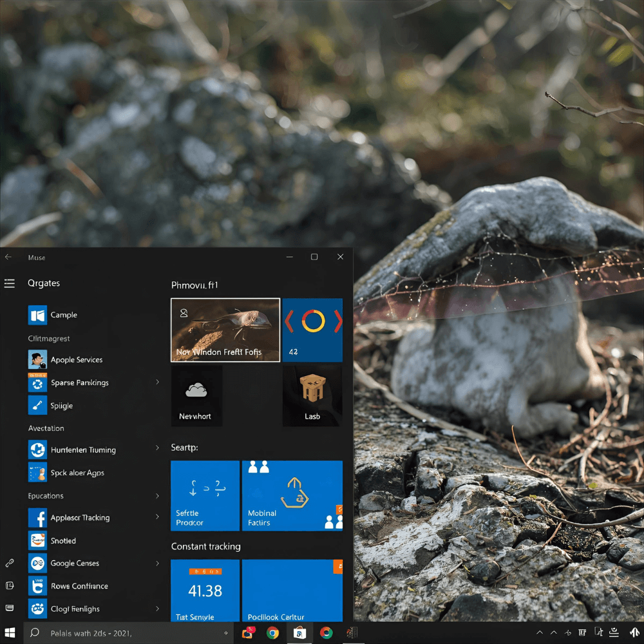
Task: Open Apople Services app icon
Action: (37, 360)
